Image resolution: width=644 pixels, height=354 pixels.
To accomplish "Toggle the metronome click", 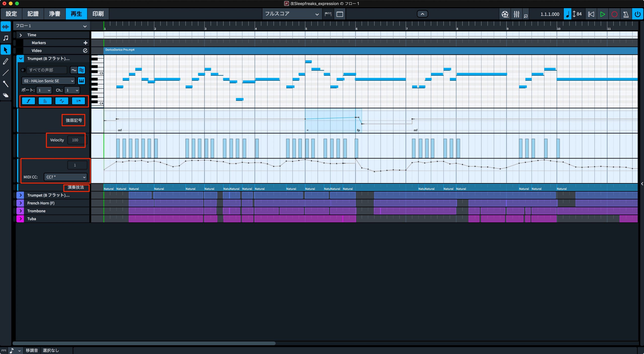I will click(x=626, y=14).
